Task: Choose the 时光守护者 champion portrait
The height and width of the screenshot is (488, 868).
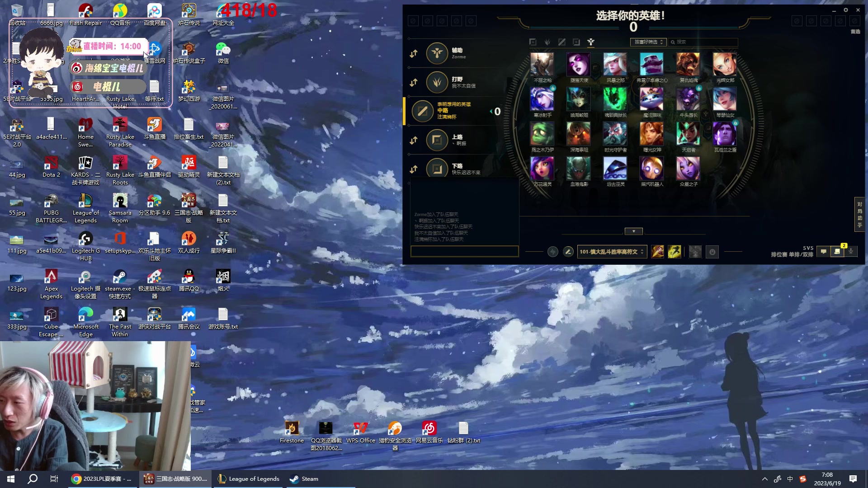Action: click(x=615, y=134)
